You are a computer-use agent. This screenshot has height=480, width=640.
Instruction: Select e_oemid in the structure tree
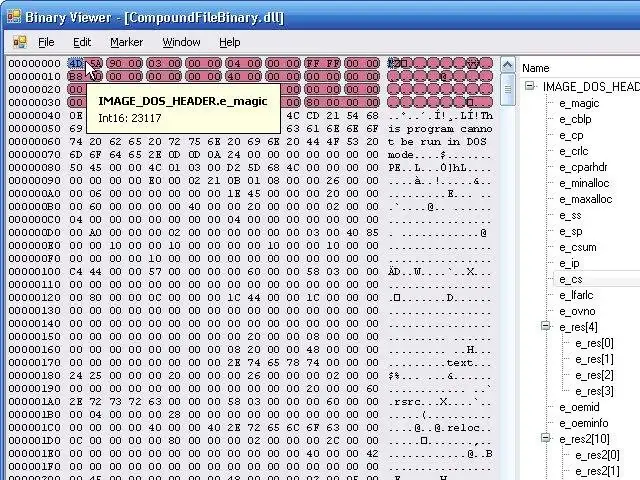pos(579,407)
